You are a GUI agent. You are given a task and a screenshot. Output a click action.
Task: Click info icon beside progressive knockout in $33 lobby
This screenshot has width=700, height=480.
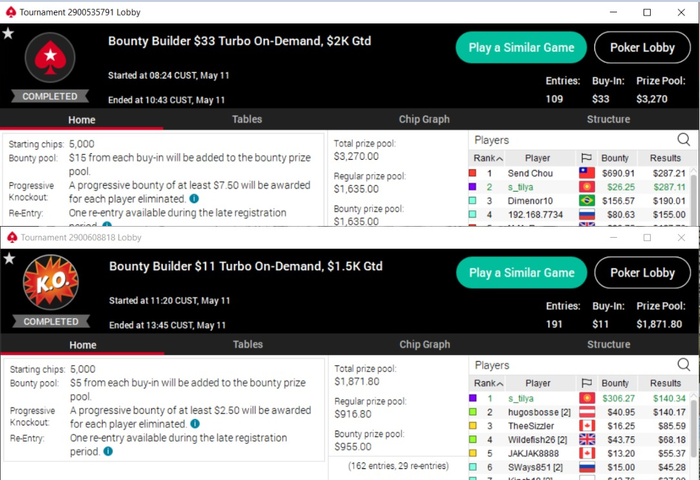[194, 199]
